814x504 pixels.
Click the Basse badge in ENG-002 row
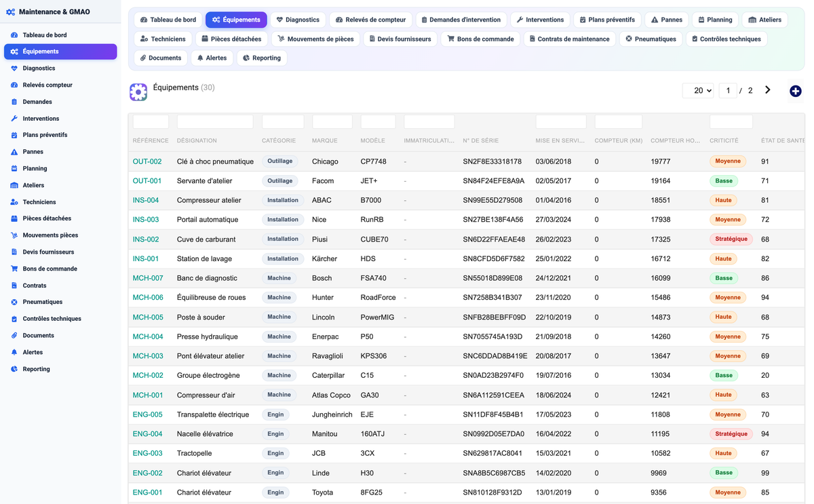click(724, 473)
